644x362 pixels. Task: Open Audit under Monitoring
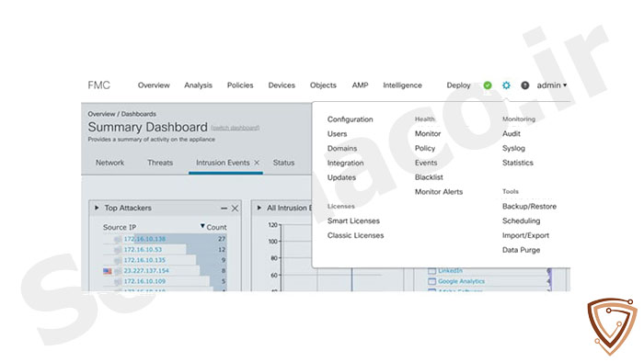[512, 133]
